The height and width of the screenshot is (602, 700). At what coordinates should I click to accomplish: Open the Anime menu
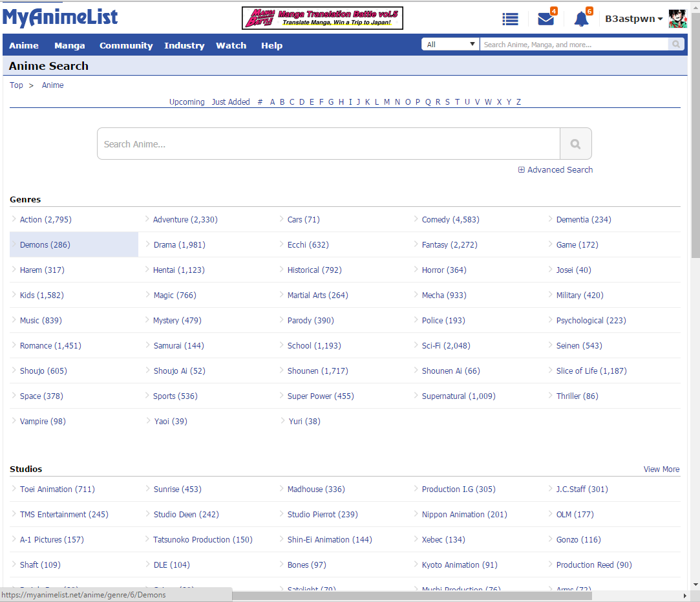click(24, 45)
